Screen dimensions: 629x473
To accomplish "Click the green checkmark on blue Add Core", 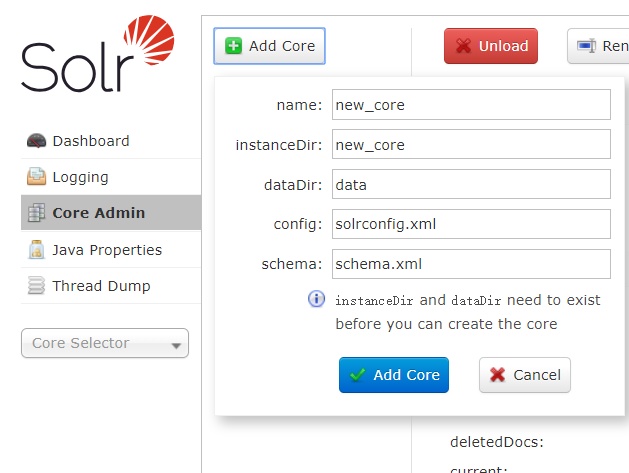I will tap(357, 375).
